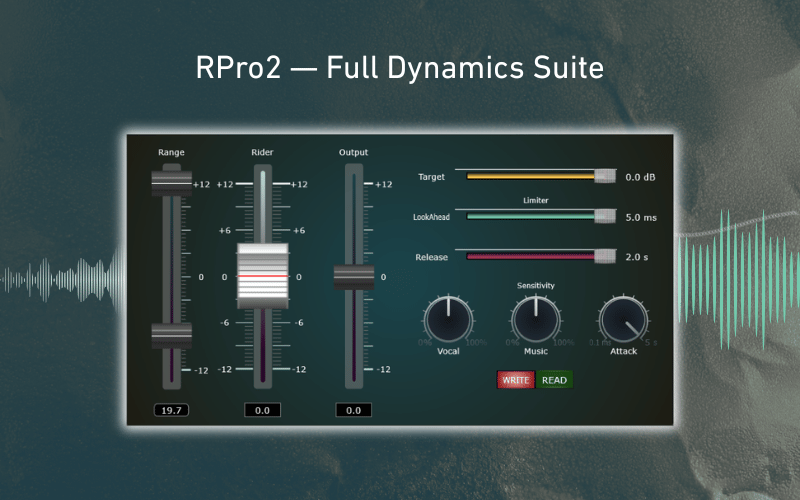This screenshot has width=800, height=500.
Task: Click the Range label
Action: (171, 152)
